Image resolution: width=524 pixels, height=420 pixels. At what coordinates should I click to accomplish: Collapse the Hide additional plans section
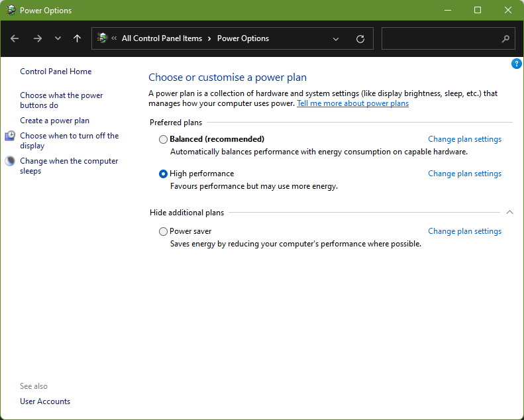509,212
